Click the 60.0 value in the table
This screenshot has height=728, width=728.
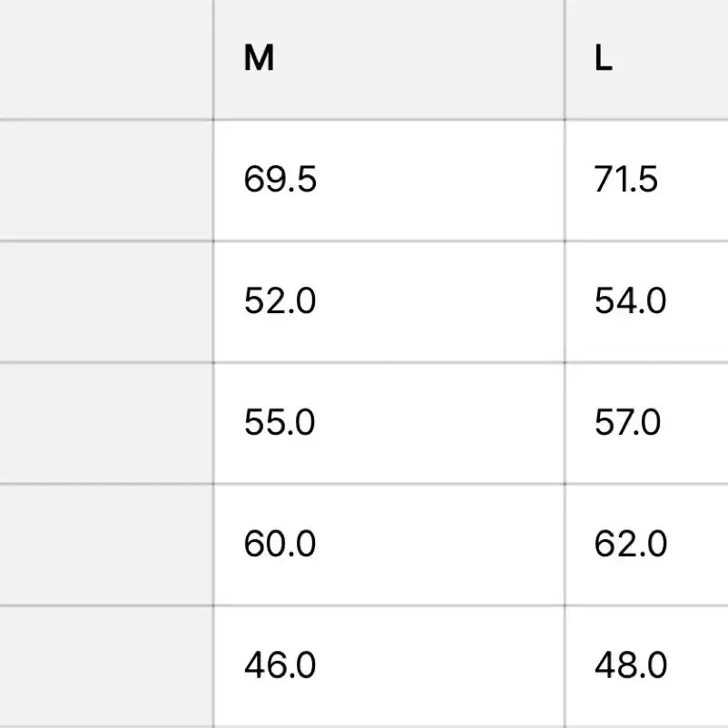pos(280,545)
